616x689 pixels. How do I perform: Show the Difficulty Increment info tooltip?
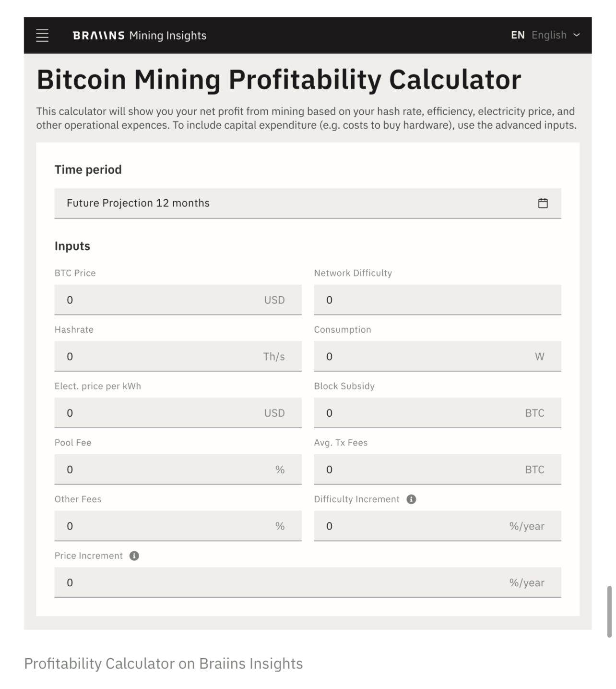(x=411, y=499)
